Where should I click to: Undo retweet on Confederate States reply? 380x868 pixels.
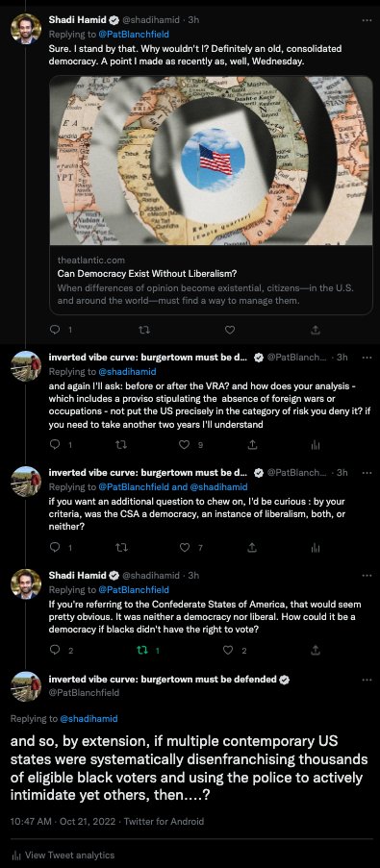143,651
